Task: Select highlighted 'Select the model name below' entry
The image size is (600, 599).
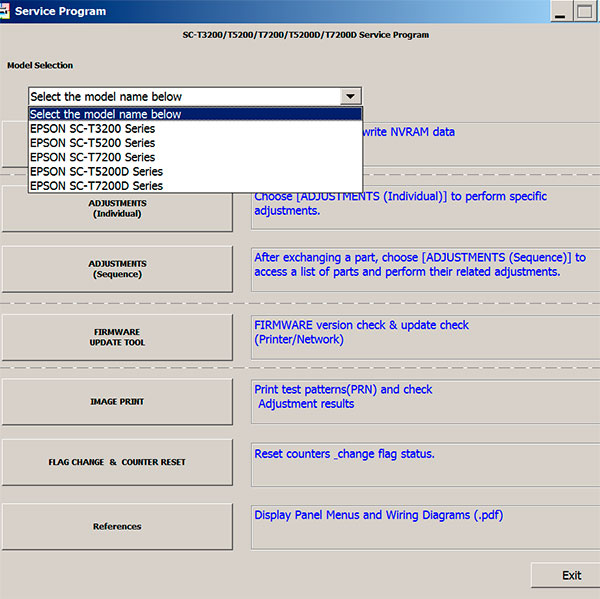Action: (x=195, y=114)
